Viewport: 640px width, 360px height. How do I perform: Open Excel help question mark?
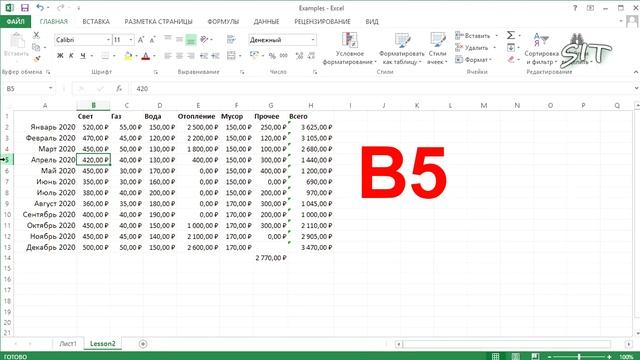click(575, 8)
